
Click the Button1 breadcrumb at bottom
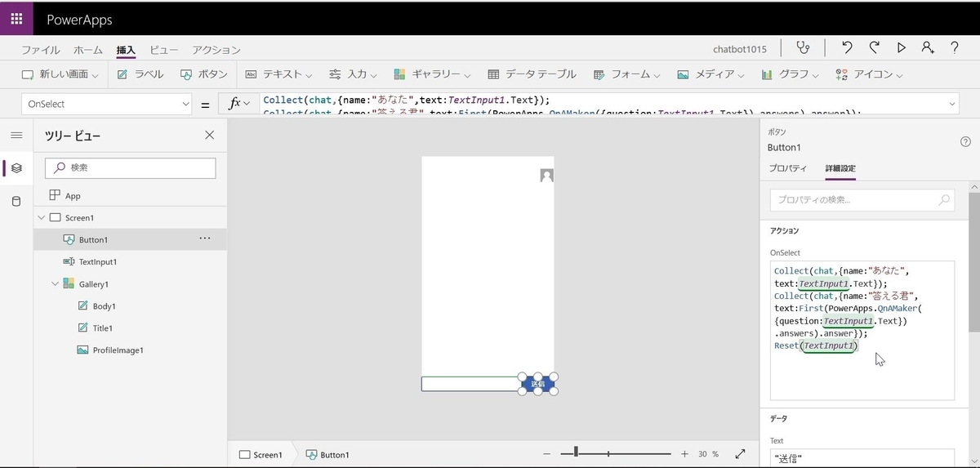[x=327, y=455]
